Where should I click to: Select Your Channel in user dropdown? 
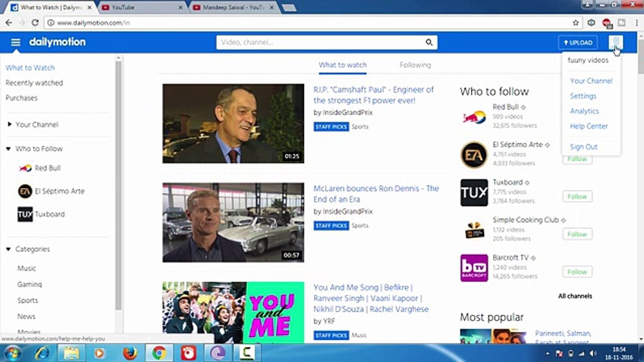591,80
